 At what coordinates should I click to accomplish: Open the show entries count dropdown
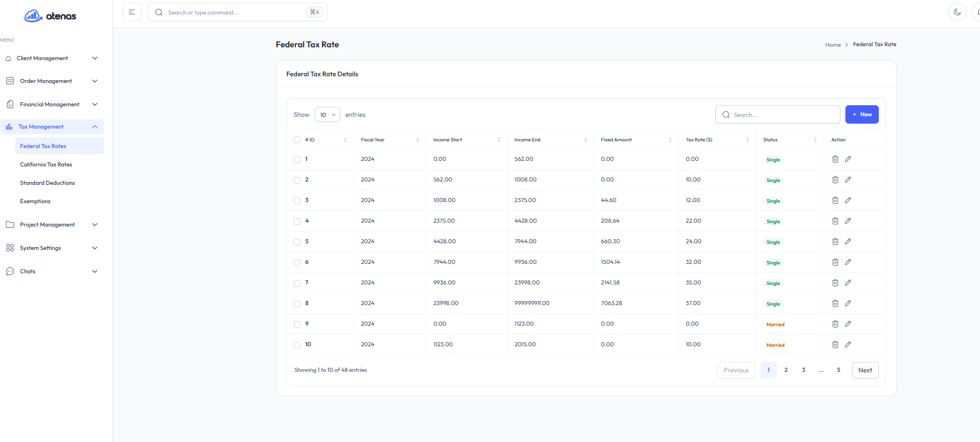click(x=327, y=115)
